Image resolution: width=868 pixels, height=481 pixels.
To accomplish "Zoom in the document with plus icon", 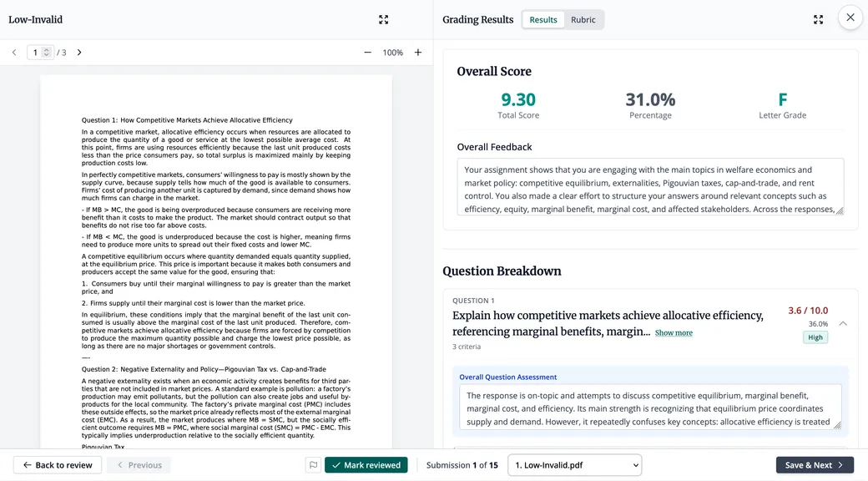I will pos(418,53).
